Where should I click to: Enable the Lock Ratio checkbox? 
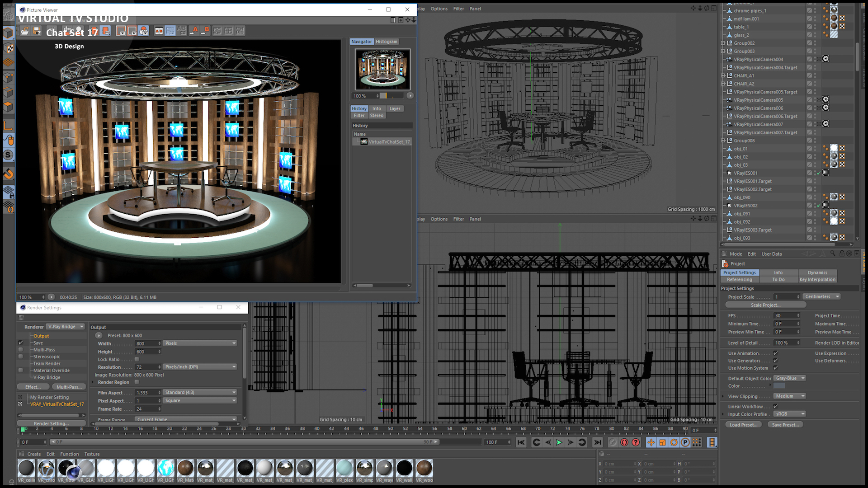coord(137,359)
